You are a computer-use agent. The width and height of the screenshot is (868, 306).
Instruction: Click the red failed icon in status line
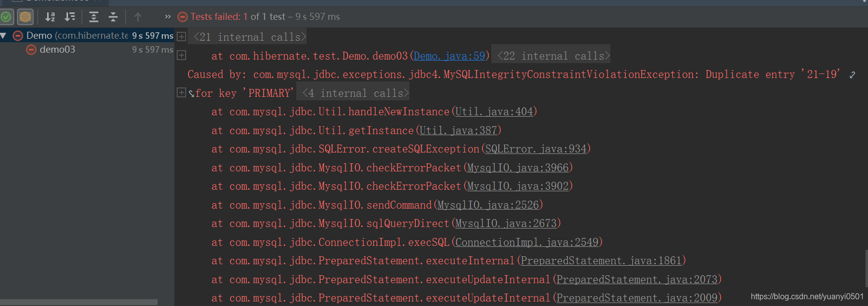click(x=183, y=17)
